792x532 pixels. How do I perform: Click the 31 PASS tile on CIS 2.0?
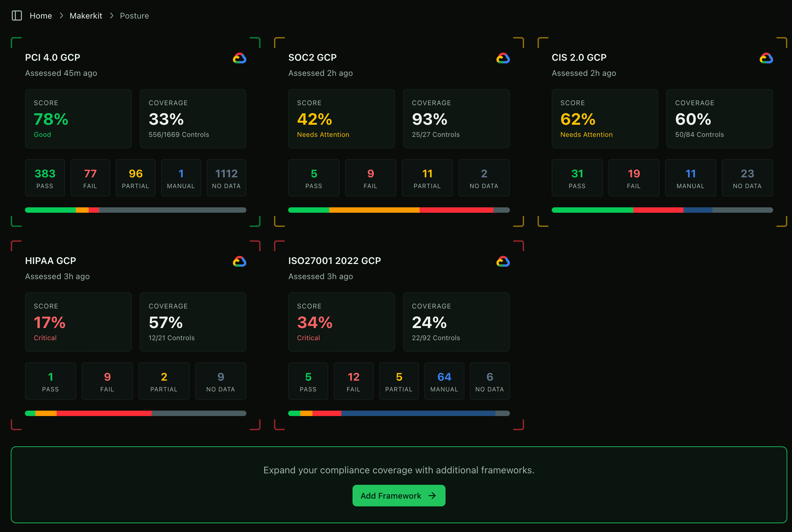[577, 178]
